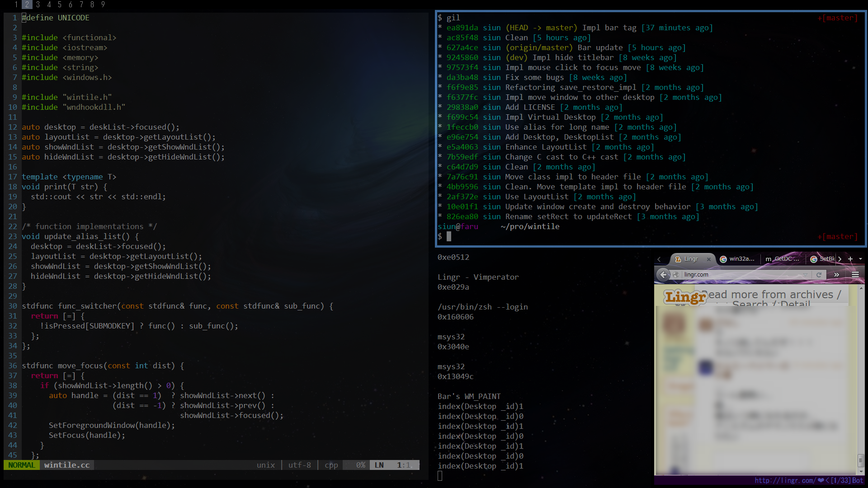Switch to the GetDC tab
Screen dimensions: 868x488
click(x=787, y=259)
